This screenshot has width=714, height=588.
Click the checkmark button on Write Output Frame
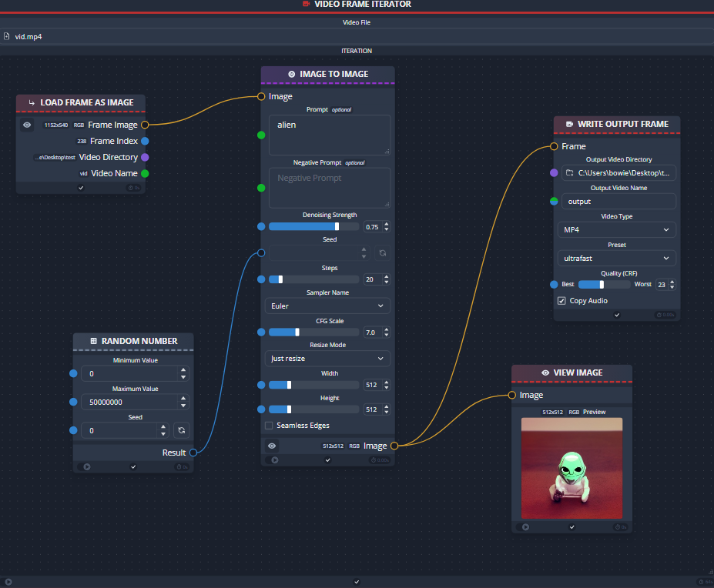(x=616, y=315)
